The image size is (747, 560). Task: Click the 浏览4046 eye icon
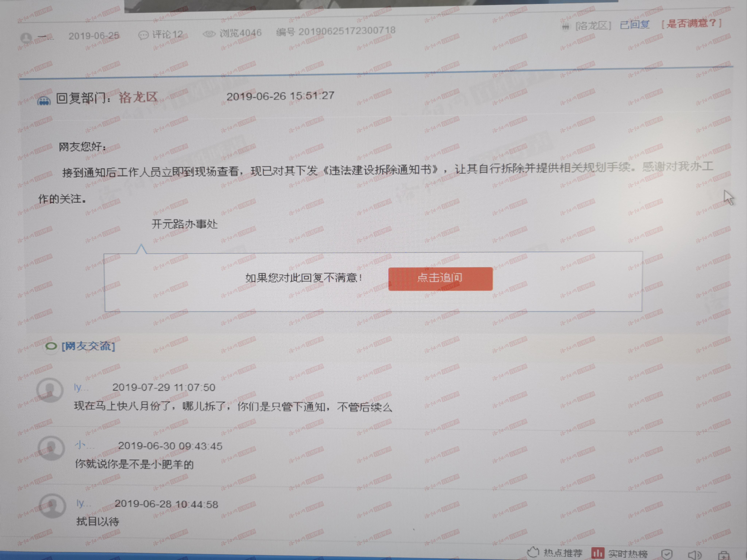(x=209, y=34)
